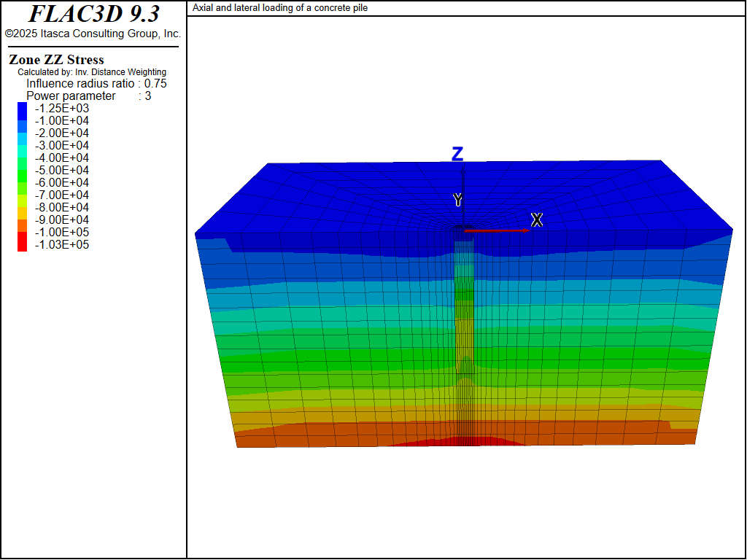Viewport: 747px width, 560px height.
Task: Click the X axis label
Action: (537, 219)
